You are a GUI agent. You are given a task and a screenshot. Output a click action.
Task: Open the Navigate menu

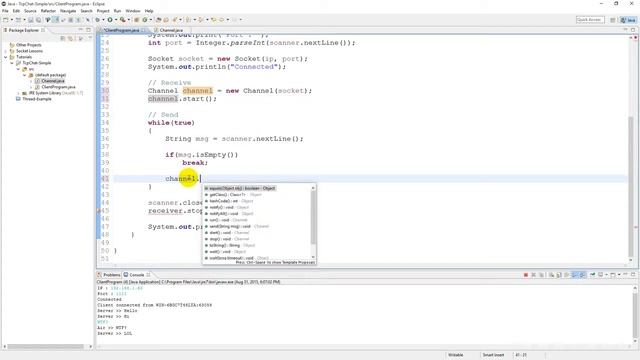(x=68, y=11)
